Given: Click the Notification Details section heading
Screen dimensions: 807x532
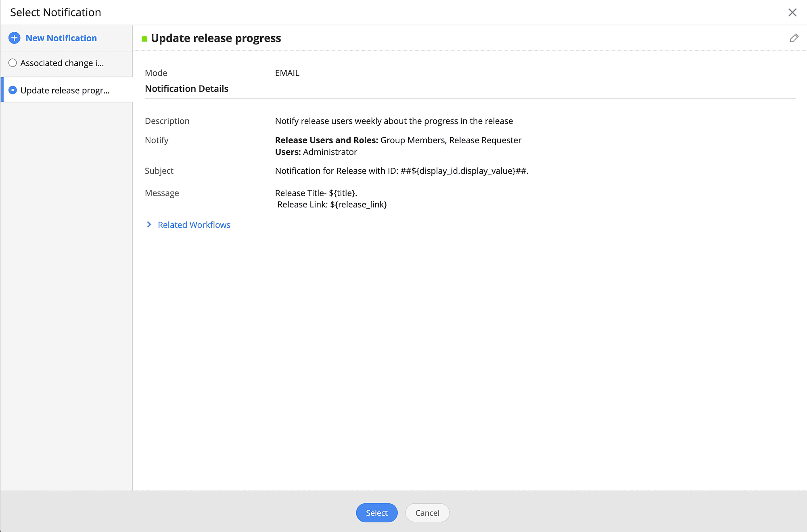Looking at the screenshot, I should (186, 89).
